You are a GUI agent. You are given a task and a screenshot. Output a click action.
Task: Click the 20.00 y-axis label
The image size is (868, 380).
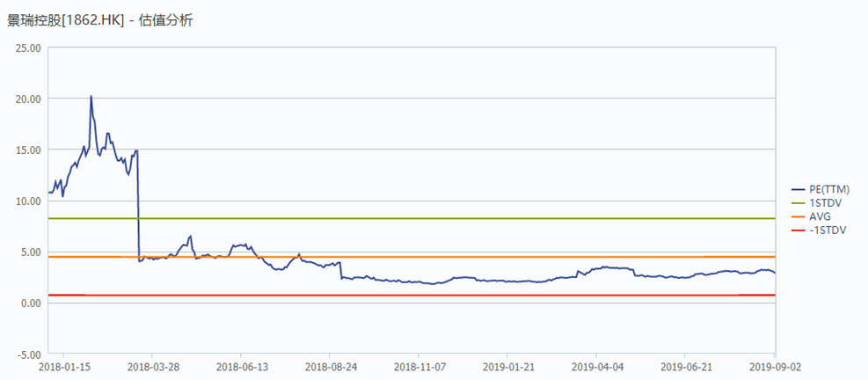(30, 99)
